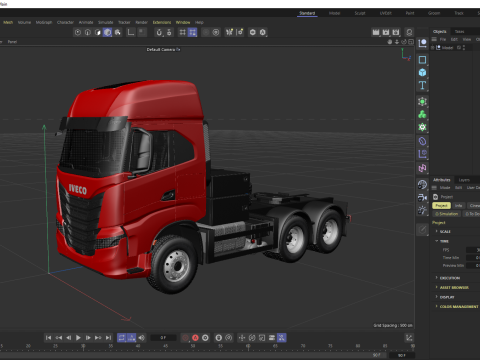This screenshot has width=480, height=360.
Task: Toggle red Autokeying button
Action: 195,338
